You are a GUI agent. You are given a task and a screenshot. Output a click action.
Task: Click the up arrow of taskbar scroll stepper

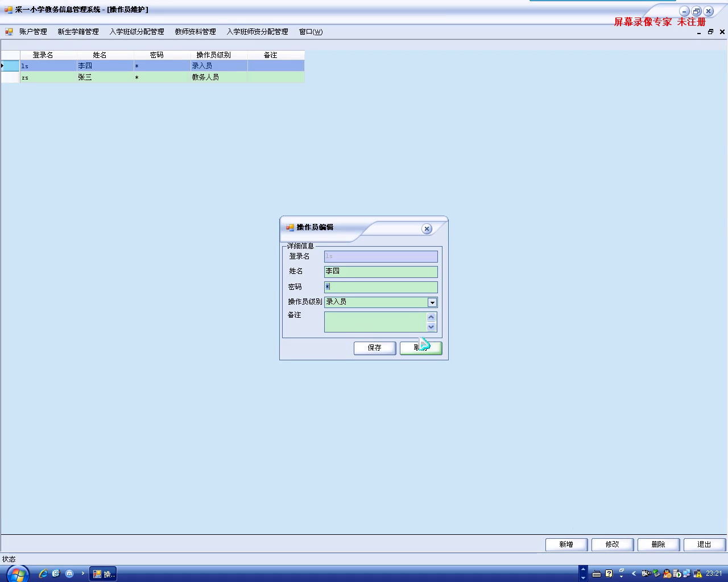click(583, 569)
